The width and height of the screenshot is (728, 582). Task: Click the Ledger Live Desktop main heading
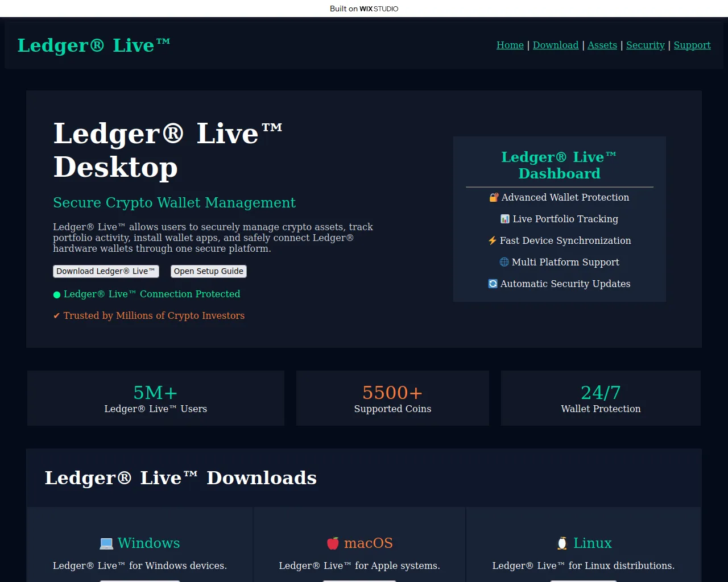click(168, 150)
